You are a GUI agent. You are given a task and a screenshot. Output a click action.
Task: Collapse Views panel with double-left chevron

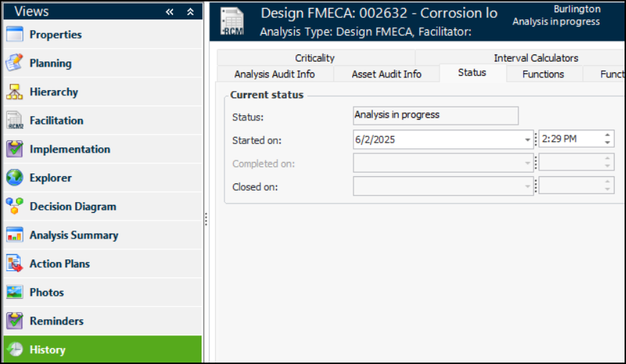tap(170, 12)
